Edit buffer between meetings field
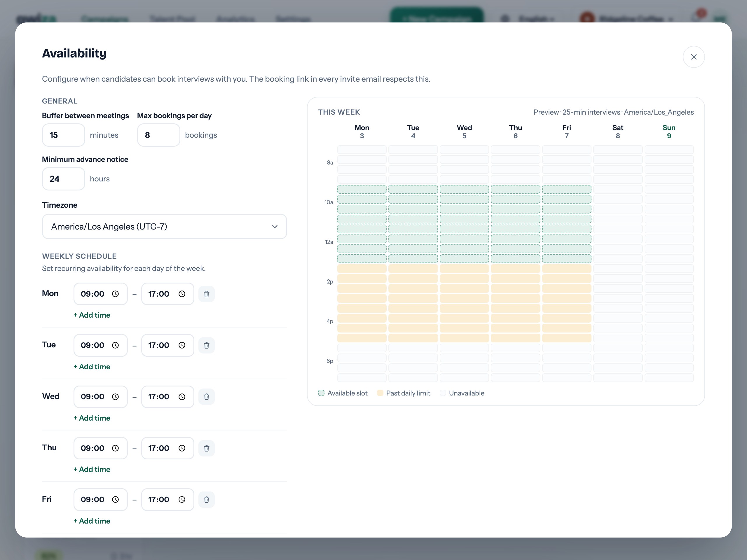 pos(64,135)
